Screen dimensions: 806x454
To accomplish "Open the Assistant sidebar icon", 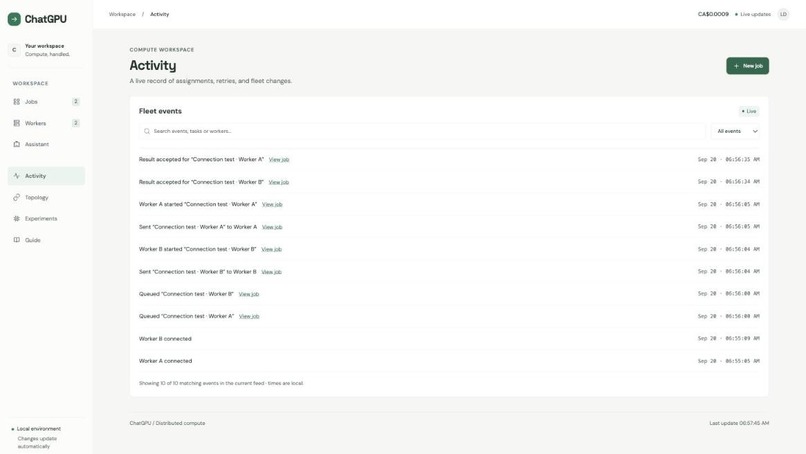I will tap(16, 144).
